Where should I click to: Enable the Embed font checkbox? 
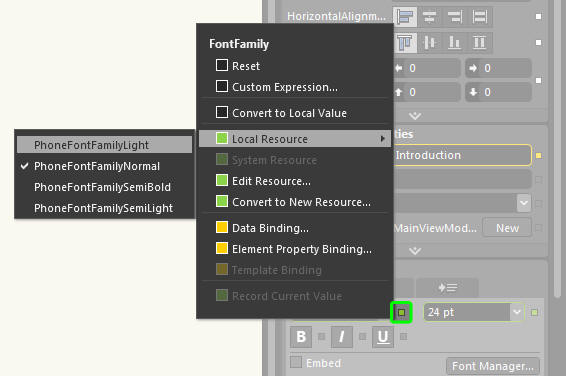click(296, 362)
